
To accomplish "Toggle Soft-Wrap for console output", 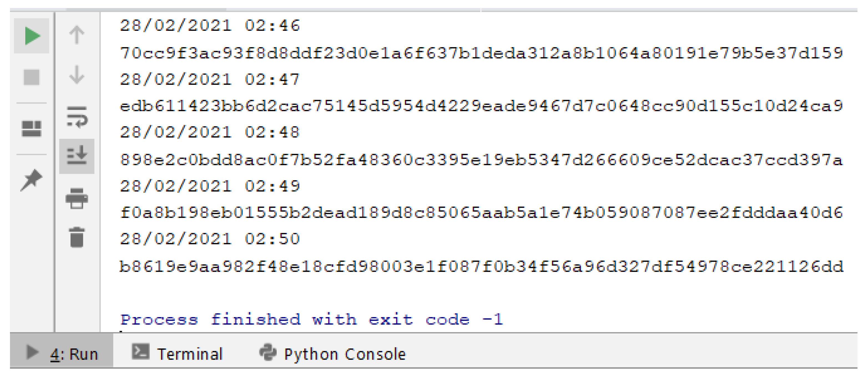I will pos(77,117).
